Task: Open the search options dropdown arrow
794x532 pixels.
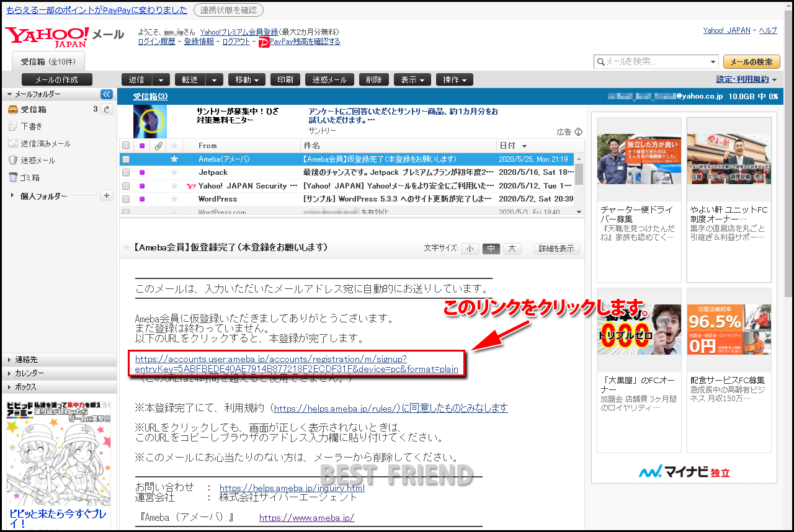Action: pyautogui.click(x=713, y=62)
